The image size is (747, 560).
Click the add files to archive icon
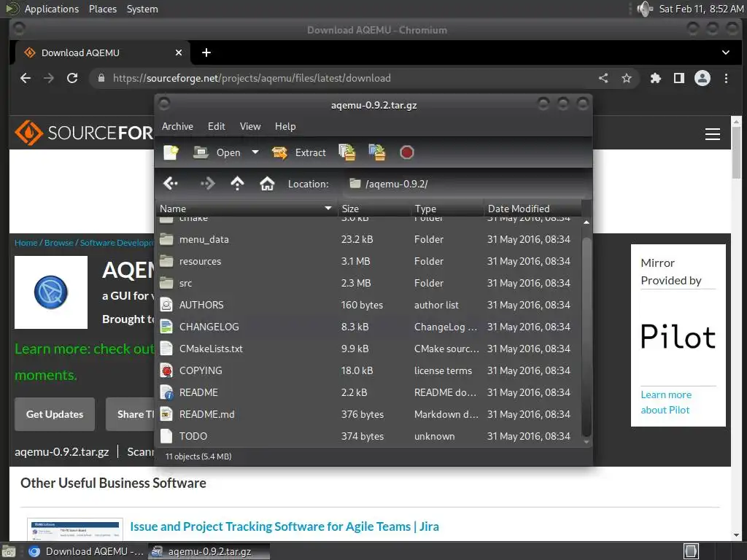tap(347, 152)
